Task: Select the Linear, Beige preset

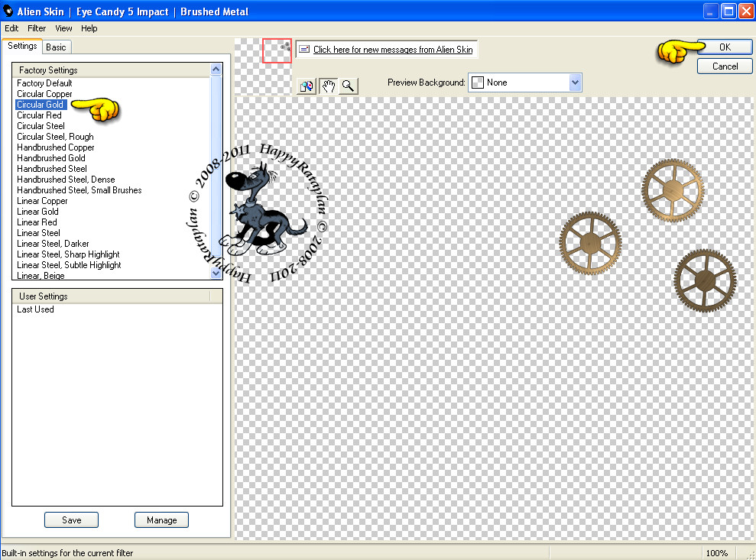Action: 41,275
